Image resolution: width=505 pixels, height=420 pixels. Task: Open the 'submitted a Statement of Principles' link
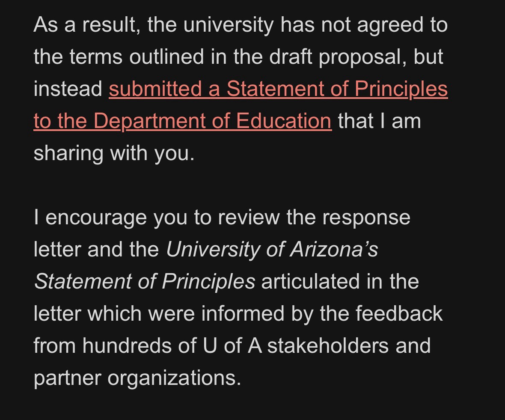278,89
